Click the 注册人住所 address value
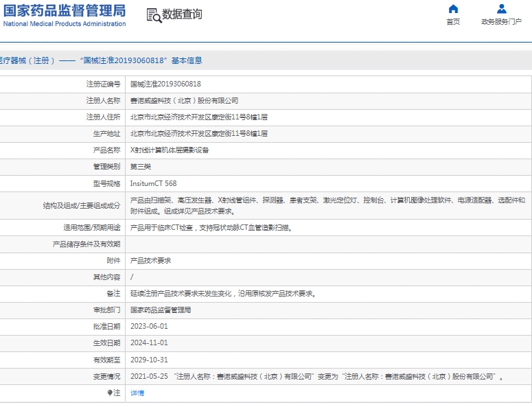The image size is (532, 407). tap(199, 117)
